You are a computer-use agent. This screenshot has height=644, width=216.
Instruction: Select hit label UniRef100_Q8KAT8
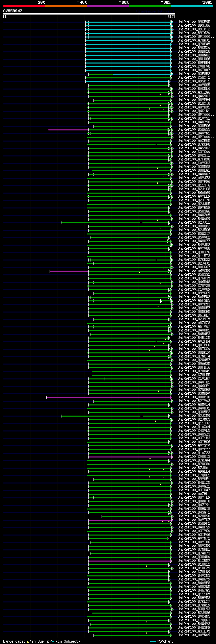coord(194,501)
